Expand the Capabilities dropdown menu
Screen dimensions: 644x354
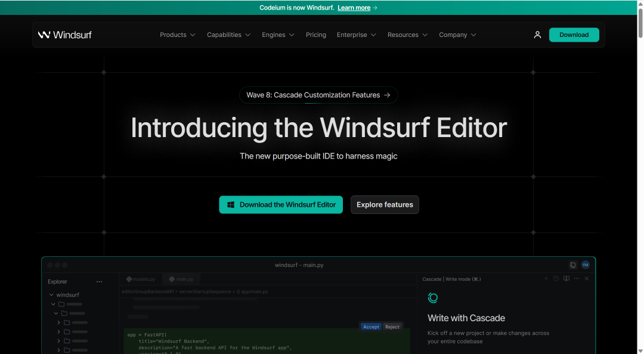pyautogui.click(x=228, y=35)
